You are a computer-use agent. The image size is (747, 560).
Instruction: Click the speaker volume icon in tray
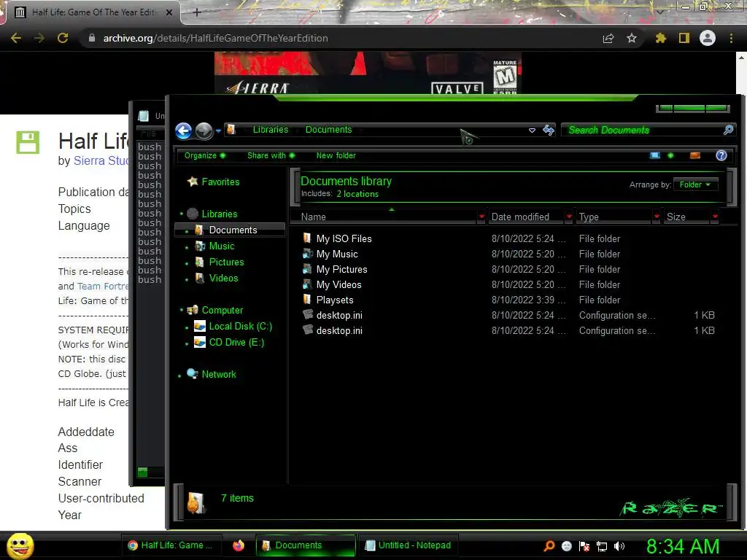point(619,546)
